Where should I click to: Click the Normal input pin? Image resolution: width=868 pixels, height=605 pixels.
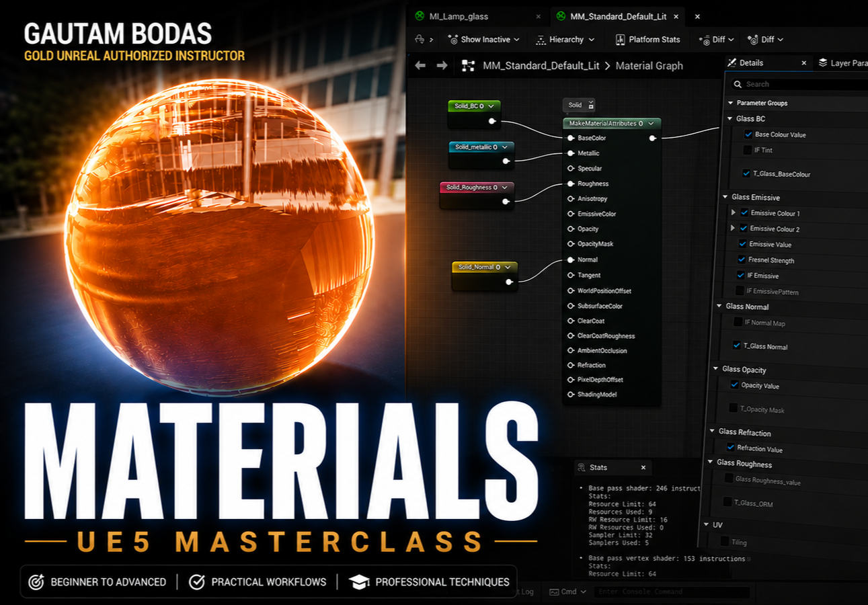(571, 259)
